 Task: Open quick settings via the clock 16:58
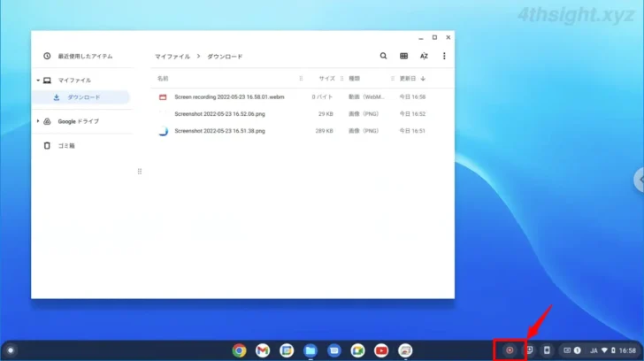[x=627, y=350]
